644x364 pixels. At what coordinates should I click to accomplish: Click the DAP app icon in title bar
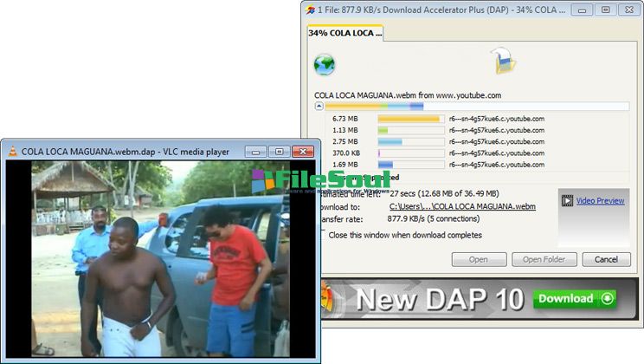point(311,10)
